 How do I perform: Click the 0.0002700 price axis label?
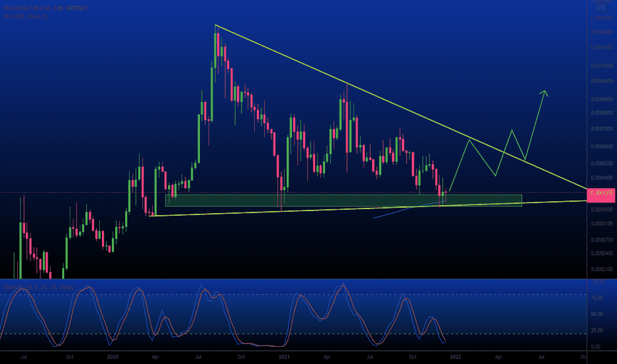pyautogui.click(x=602, y=240)
